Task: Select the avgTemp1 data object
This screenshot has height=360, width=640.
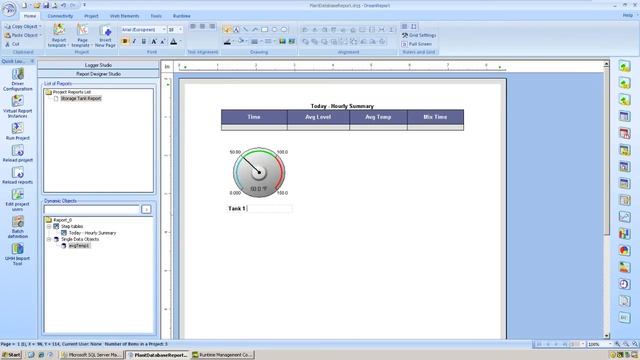Action: (x=79, y=246)
